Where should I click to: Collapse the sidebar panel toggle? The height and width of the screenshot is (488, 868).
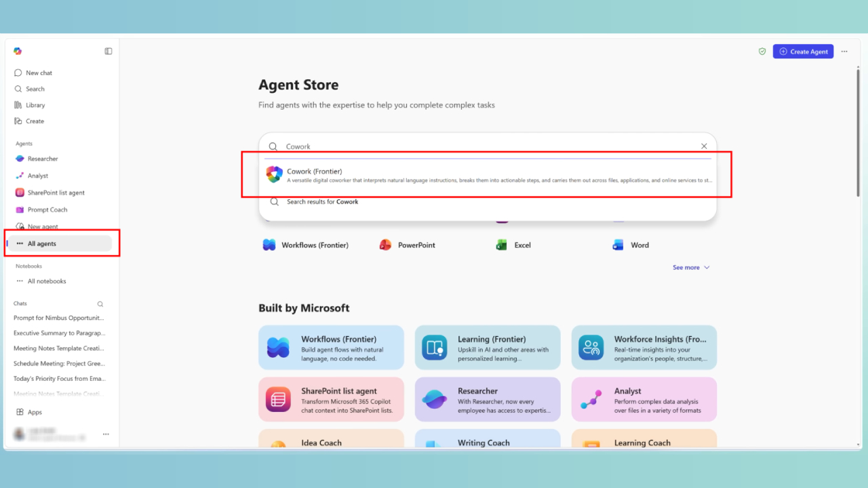coord(108,52)
